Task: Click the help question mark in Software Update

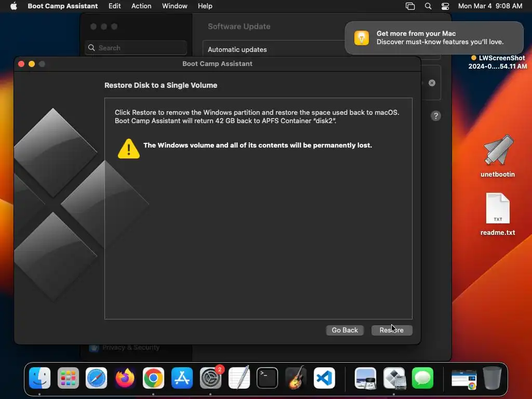Action: click(436, 116)
